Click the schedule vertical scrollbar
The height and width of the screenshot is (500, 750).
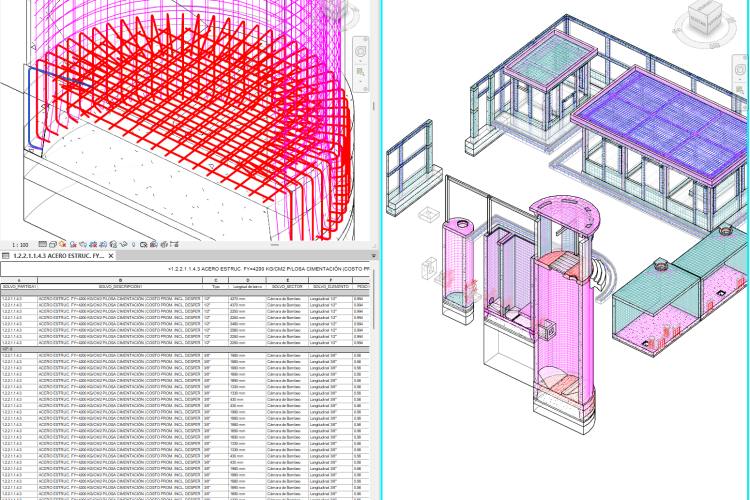pos(374,300)
